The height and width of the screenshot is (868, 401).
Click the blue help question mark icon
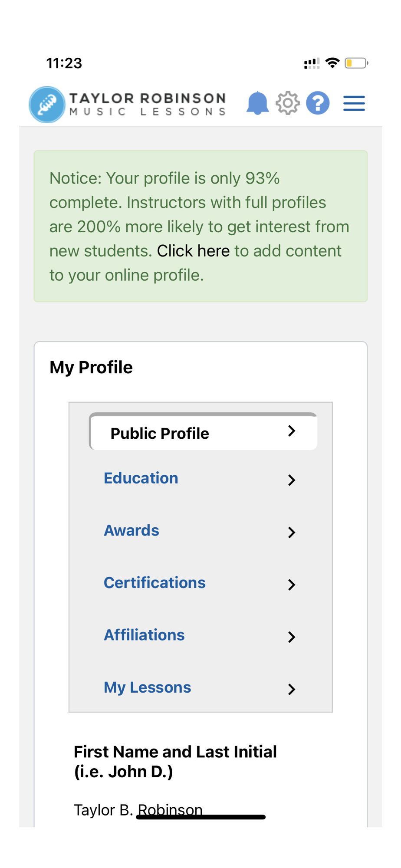(x=318, y=103)
